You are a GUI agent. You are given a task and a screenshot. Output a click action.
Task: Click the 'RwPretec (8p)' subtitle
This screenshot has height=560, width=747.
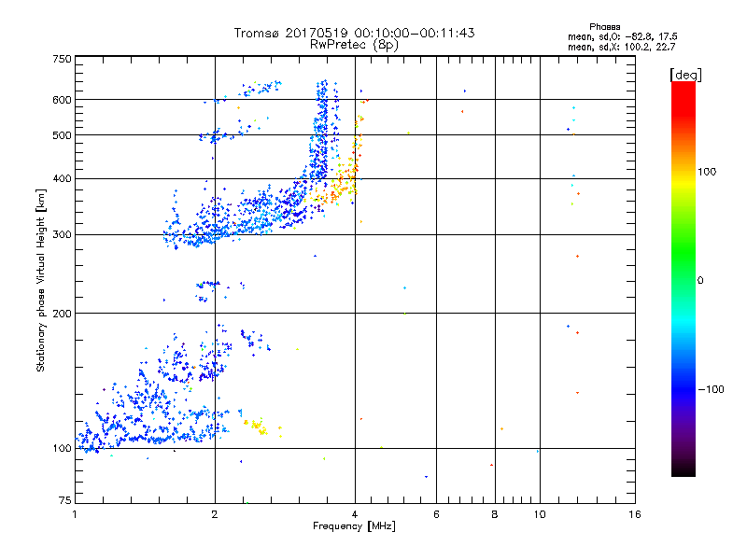pyautogui.click(x=355, y=45)
